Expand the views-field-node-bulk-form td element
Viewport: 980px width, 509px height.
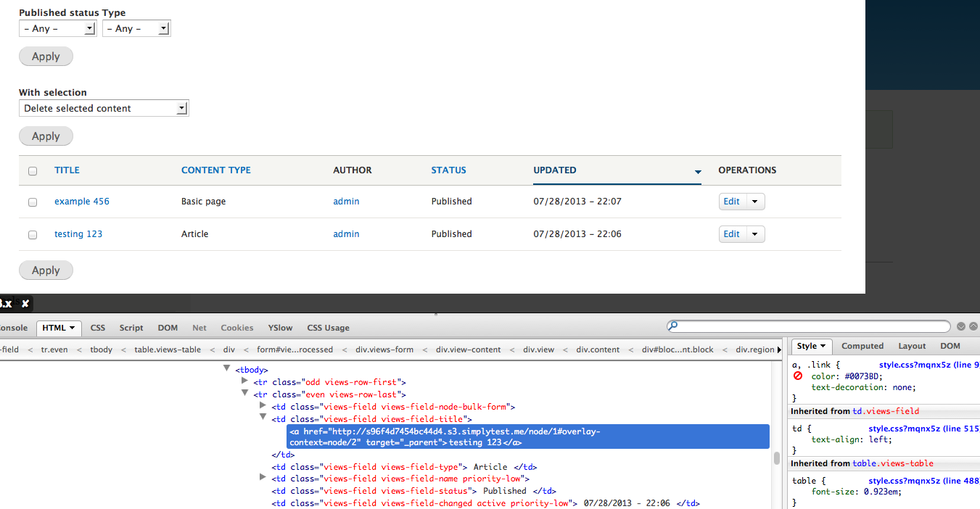262,405
